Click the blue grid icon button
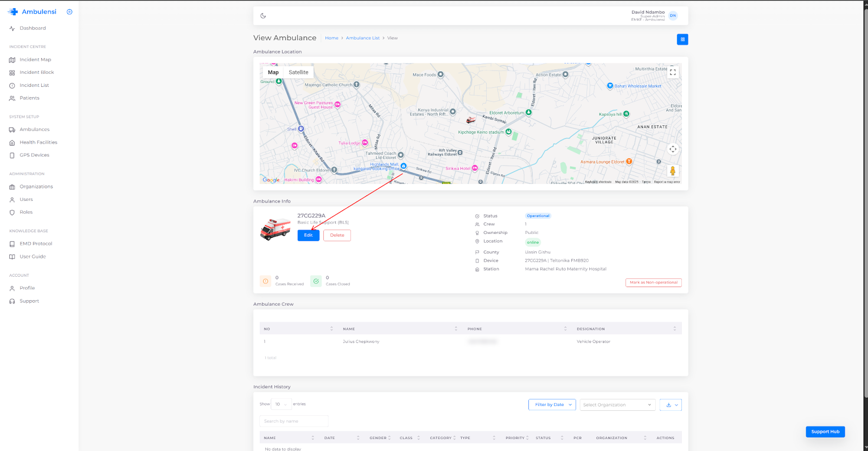 tap(682, 39)
